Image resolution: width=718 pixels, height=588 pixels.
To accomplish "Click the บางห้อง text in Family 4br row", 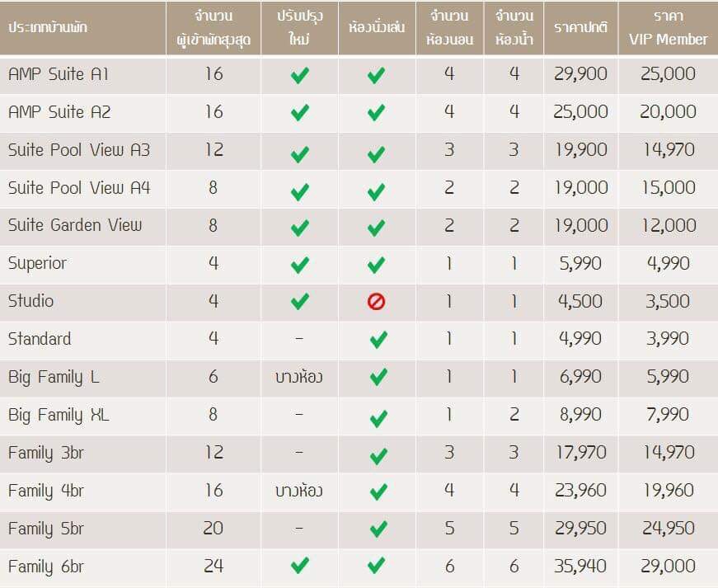I will click(299, 491).
